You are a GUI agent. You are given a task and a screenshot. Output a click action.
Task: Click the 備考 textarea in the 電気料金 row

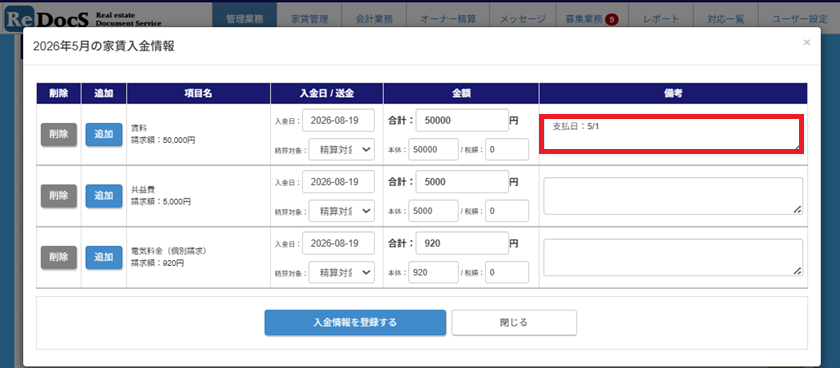pos(673,258)
